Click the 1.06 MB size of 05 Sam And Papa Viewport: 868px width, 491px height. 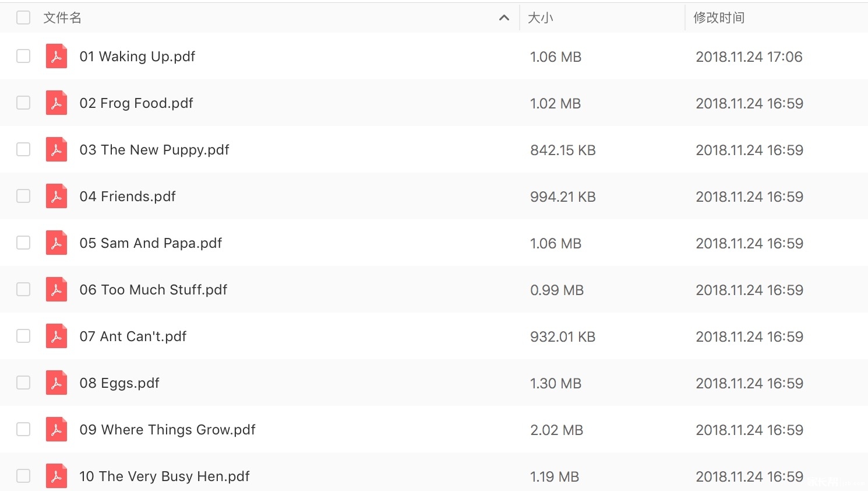point(556,243)
